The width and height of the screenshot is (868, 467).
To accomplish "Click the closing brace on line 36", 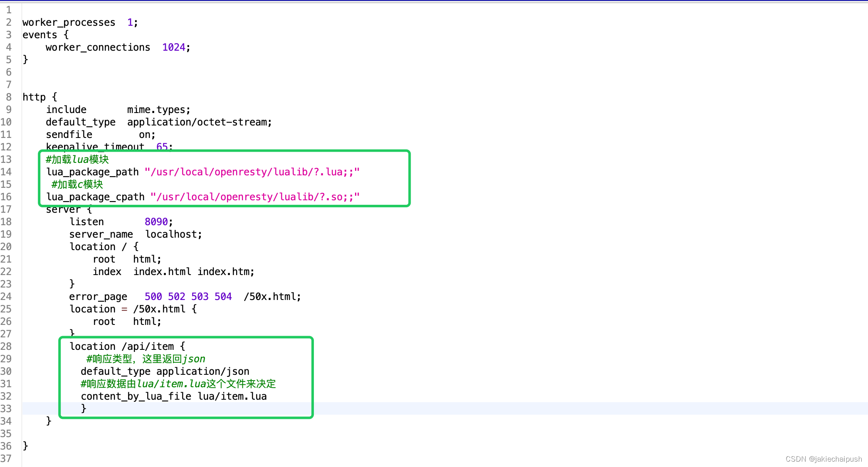I will (25, 446).
